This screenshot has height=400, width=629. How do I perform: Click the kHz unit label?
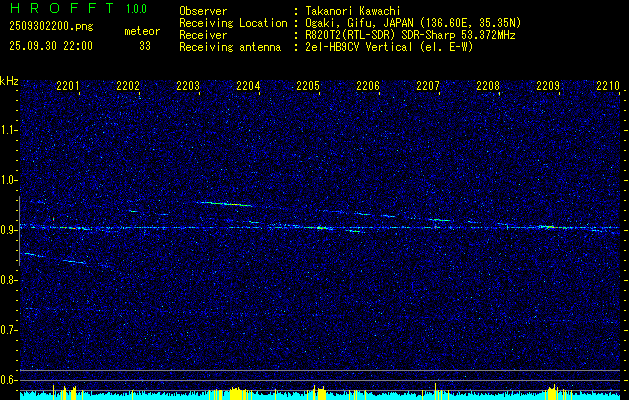point(9,81)
